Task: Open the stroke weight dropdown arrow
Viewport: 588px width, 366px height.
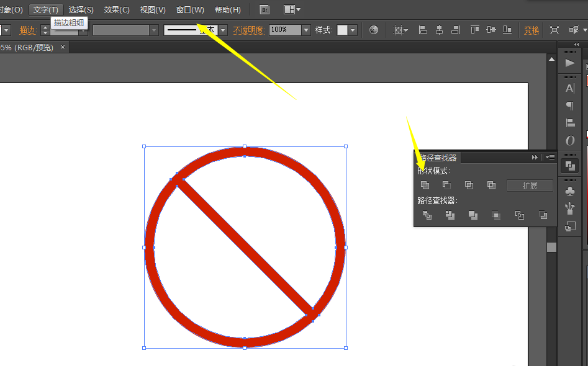Action: [x=223, y=29]
